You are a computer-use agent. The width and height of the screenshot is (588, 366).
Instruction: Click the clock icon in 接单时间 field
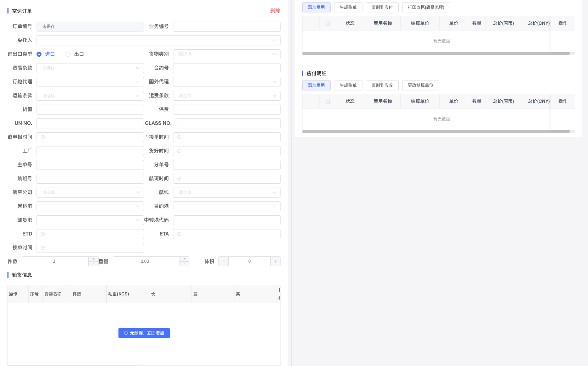click(179, 137)
